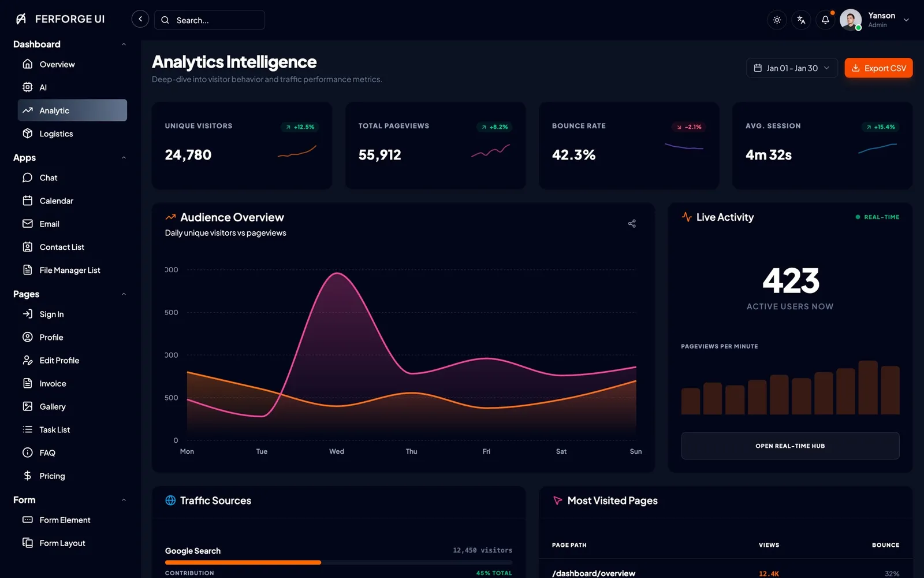
Task: Click the Live Activity pulse icon
Action: click(687, 217)
